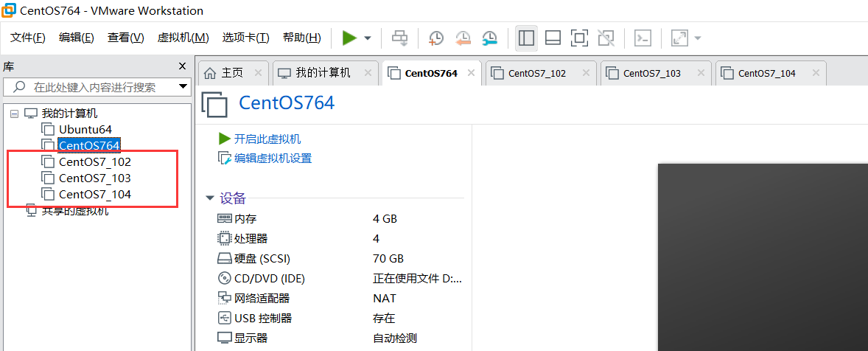The height and width of the screenshot is (351, 868).
Task: Toggle the thumbnail bar view icon
Action: 553,38
